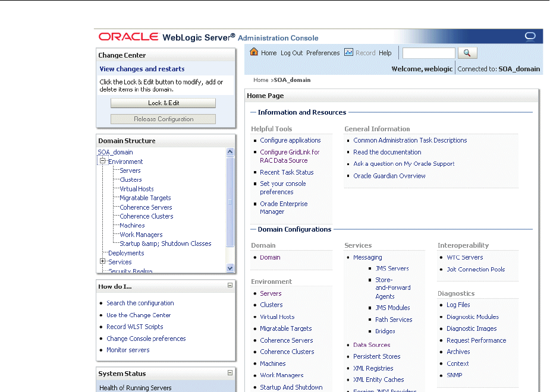Viewport: 550px width, 392px height.
Task: Open Messaging link under Services
Action: 367,258
